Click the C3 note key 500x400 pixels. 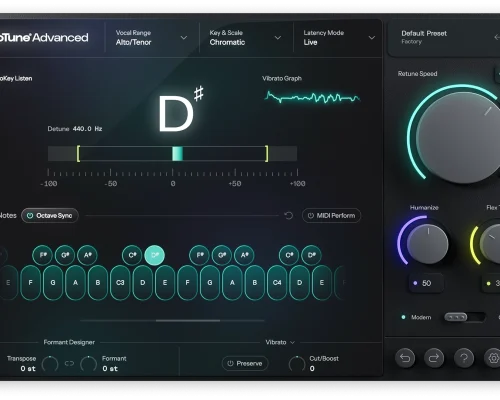coord(120,283)
